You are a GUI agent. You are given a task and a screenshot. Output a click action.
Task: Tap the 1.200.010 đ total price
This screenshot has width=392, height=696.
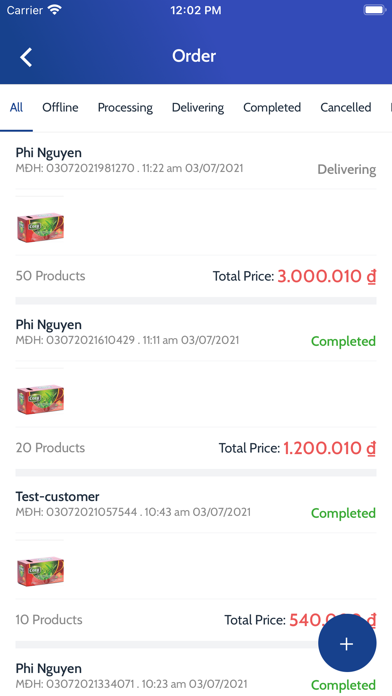tap(330, 448)
